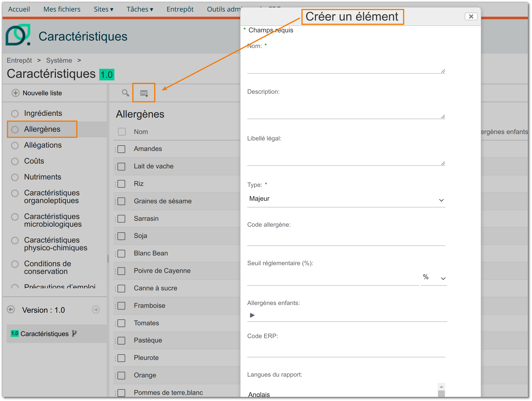532x401 pixels.
Task: Open the Accueil menu item
Action: click(19, 9)
